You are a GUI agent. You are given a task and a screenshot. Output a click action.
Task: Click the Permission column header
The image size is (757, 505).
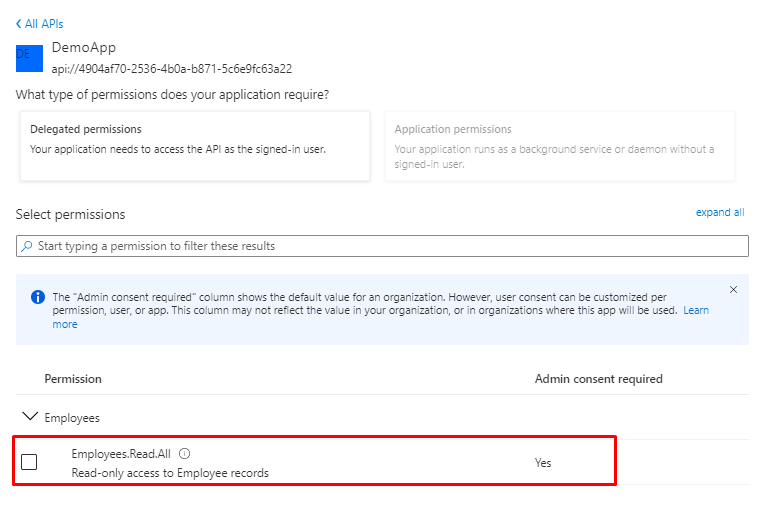pos(73,379)
